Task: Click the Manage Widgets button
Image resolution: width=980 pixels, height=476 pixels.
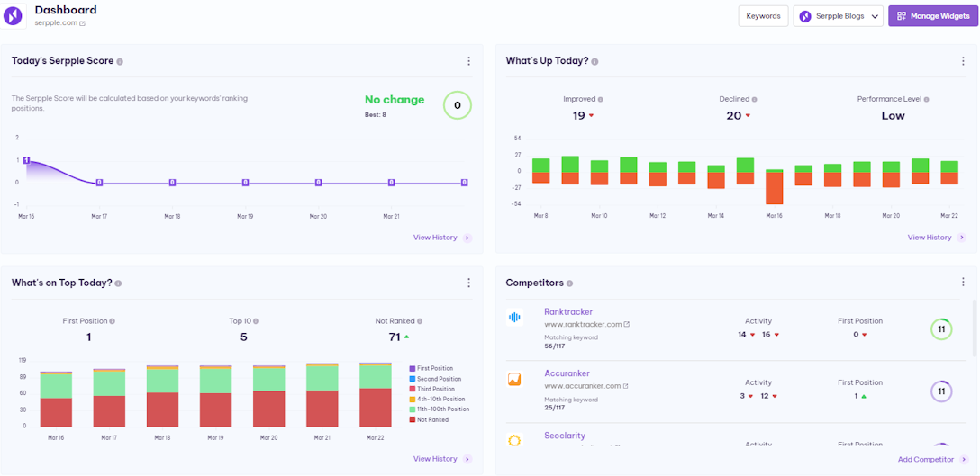Action: (932, 16)
